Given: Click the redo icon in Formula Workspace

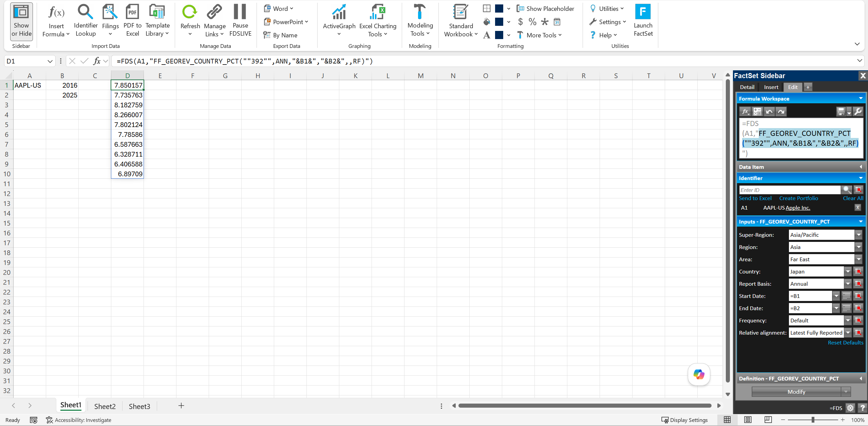Looking at the screenshot, I should point(781,112).
